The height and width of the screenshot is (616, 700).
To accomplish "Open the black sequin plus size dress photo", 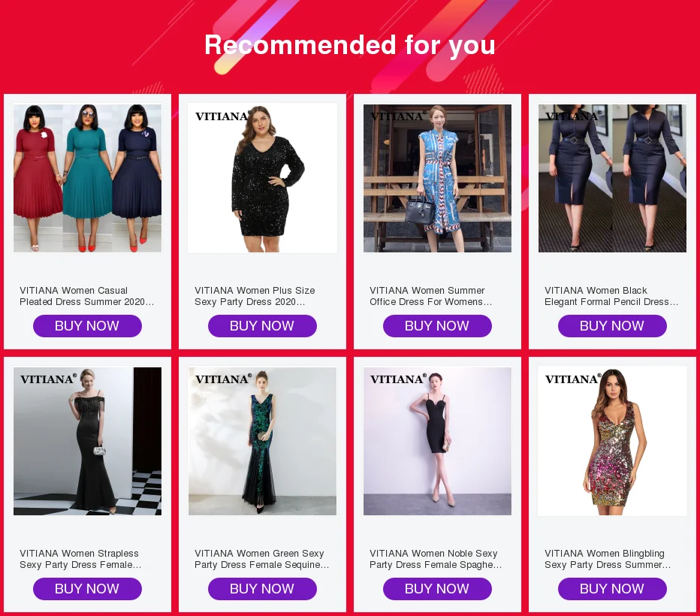I will coord(263,178).
